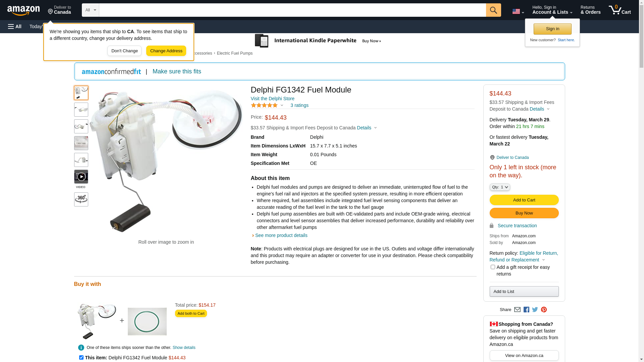Share product via Pinterest icon
Screen dimensions: 644x362
click(x=544, y=310)
